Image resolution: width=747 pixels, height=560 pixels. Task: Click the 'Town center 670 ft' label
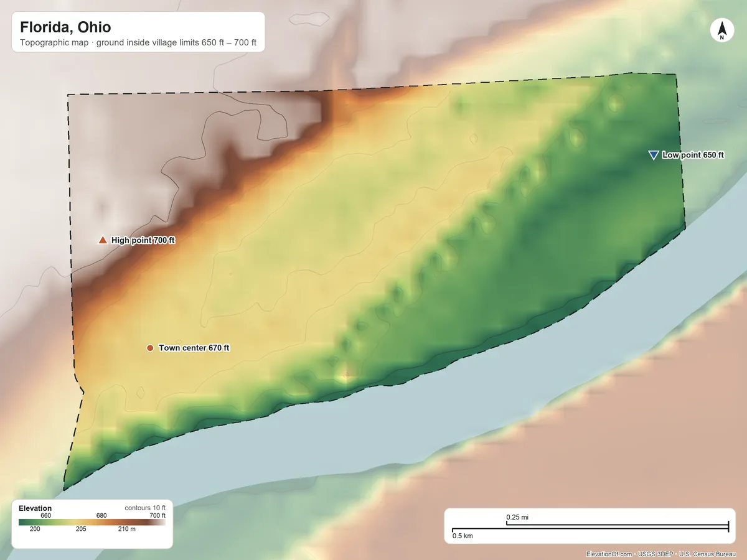coord(194,348)
